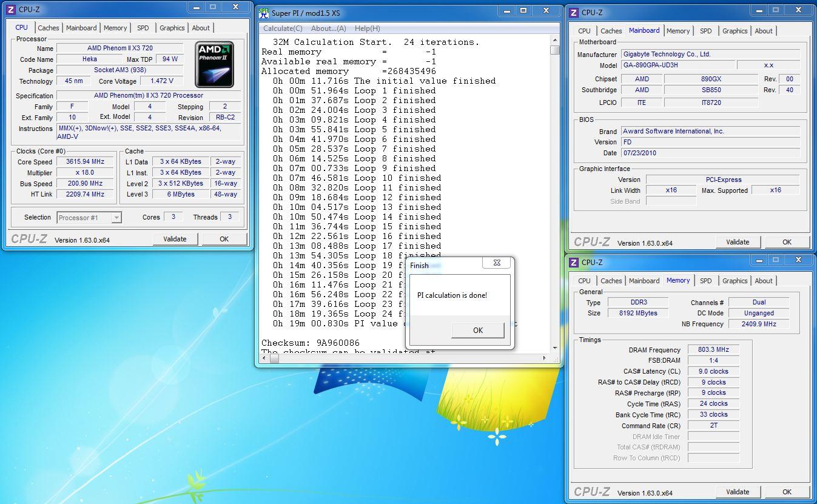Click Validate in Memory window
Viewport: 817px width, 504px height.
pyautogui.click(x=738, y=492)
